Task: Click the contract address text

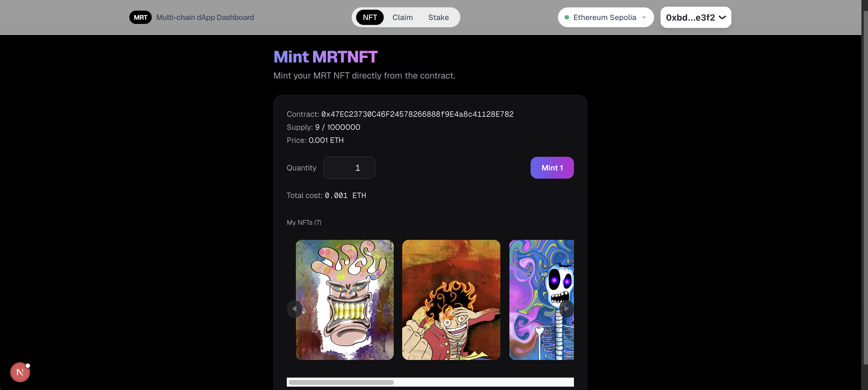Action: tap(417, 114)
